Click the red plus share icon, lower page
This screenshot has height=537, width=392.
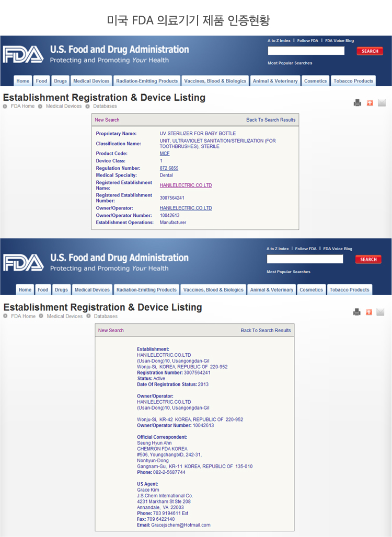click(x=369, y=312)
